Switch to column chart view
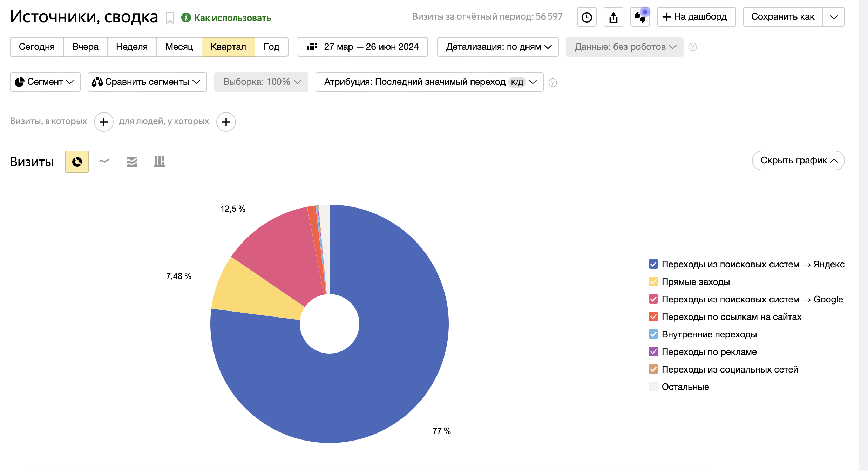 pos(160,162)
